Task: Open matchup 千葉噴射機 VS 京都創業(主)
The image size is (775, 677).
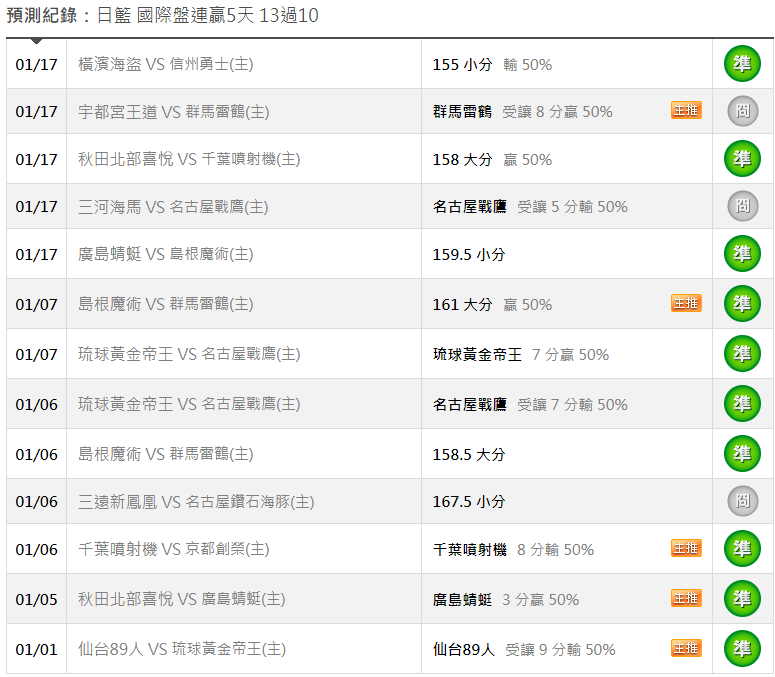Action: pos(173,549)
